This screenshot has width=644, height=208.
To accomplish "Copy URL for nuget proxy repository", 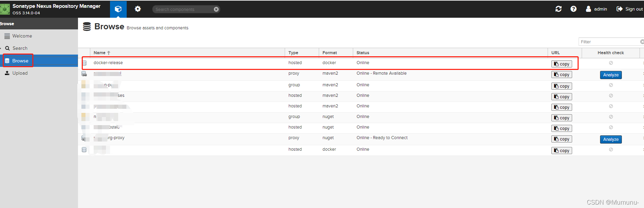I will click(562, 139).
